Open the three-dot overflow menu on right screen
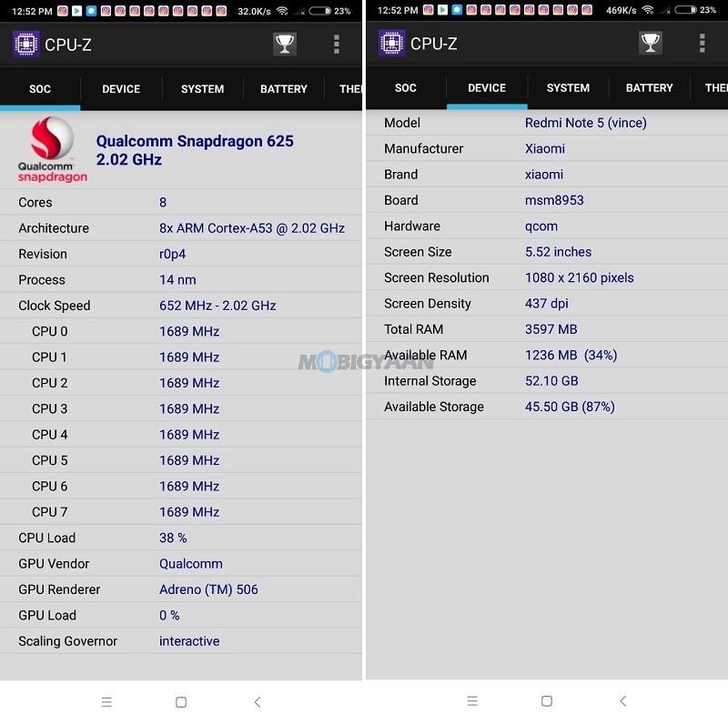 click(702, 43)
